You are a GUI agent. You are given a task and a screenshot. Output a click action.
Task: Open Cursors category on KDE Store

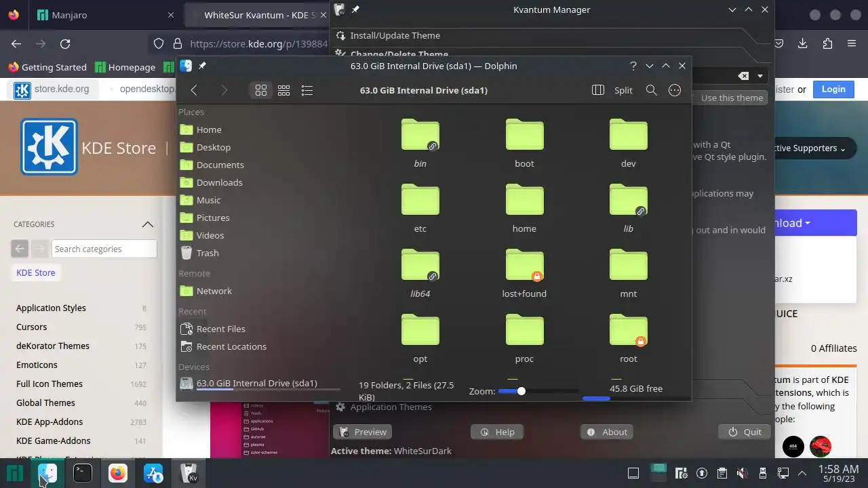click(31, 327)
